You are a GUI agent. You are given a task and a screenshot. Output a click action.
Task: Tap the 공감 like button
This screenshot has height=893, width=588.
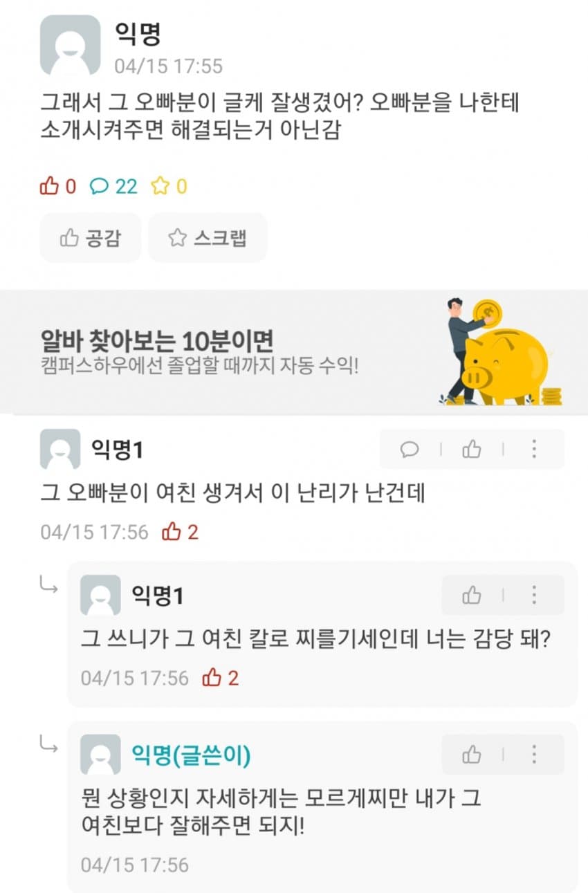(91, 238)
